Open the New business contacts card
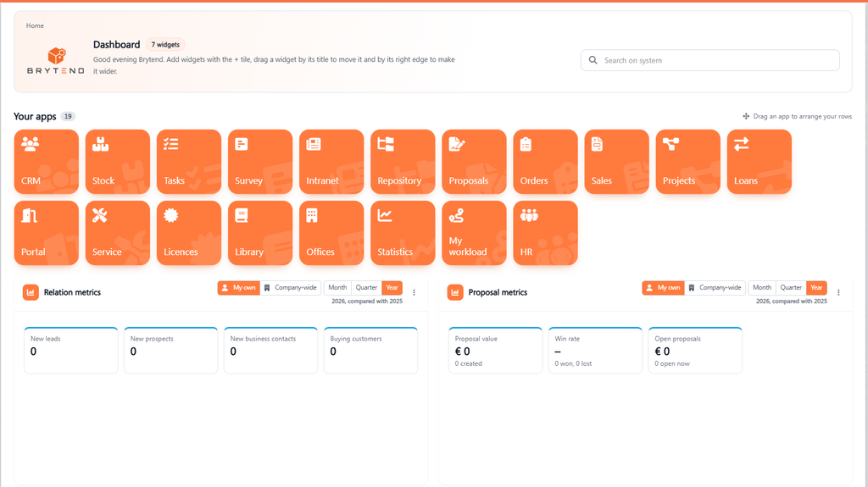 [270, 351]
